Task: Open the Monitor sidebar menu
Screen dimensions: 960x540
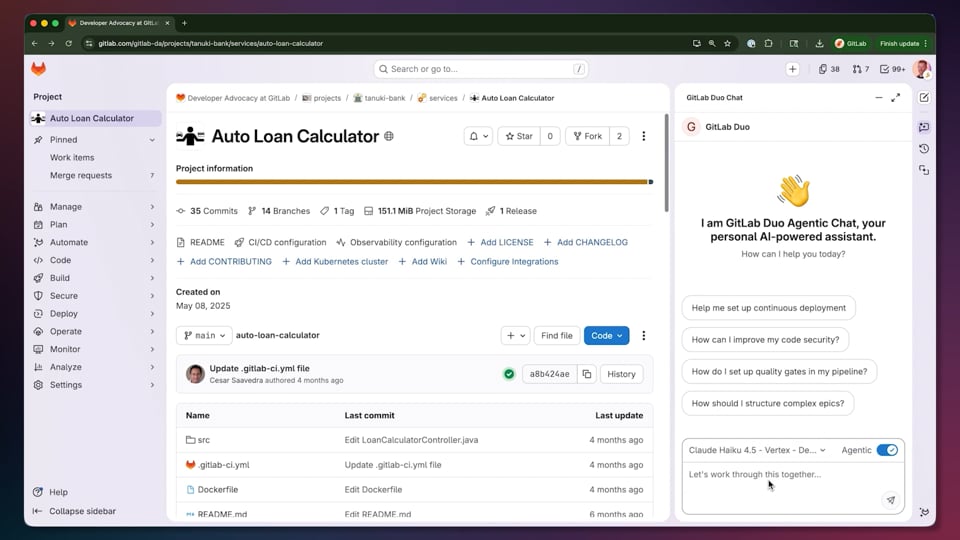Action: pyautogui.click(x=95, y=349)
